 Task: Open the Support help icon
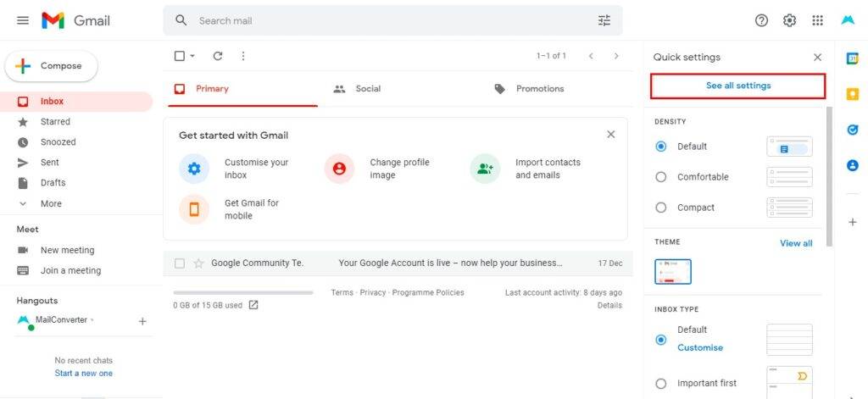[762, 20]
